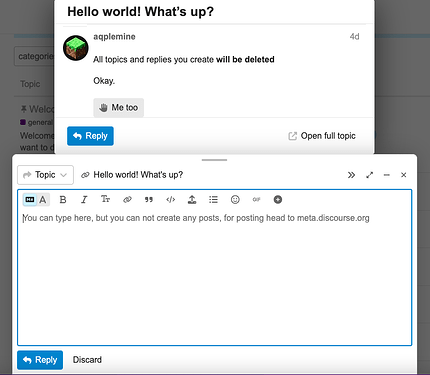The width and height of the screenshot is (430, 375).
Task: Click the upload file icon
Action: click(x=192, y=200)
